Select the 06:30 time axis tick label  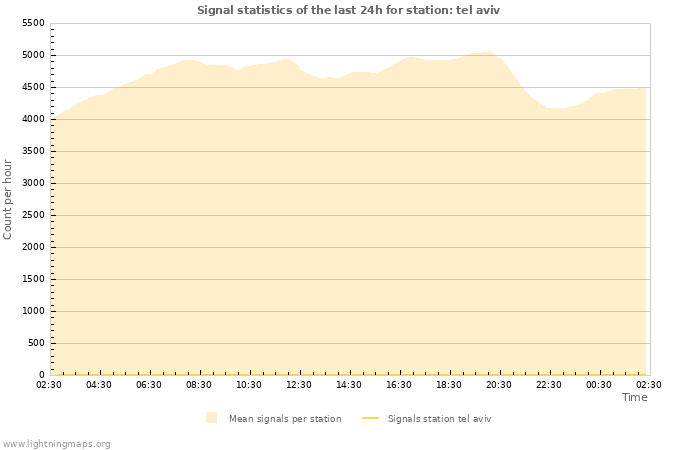(x=149, y=385)
